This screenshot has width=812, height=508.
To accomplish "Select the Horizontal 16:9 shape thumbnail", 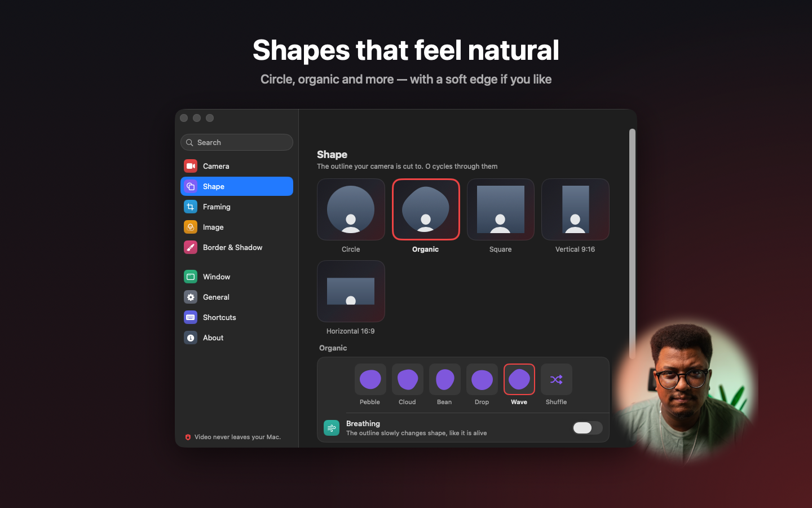I will tap(351, 291).
